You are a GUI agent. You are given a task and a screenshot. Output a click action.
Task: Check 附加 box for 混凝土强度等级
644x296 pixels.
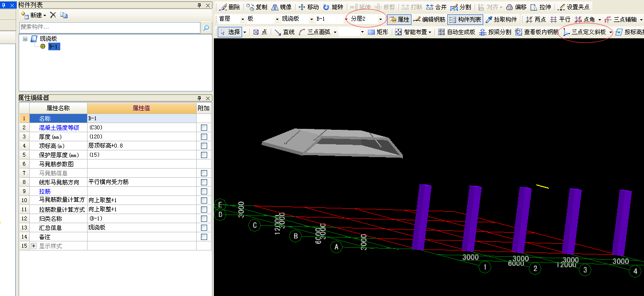pyautogui.click(x=204, y=127)
